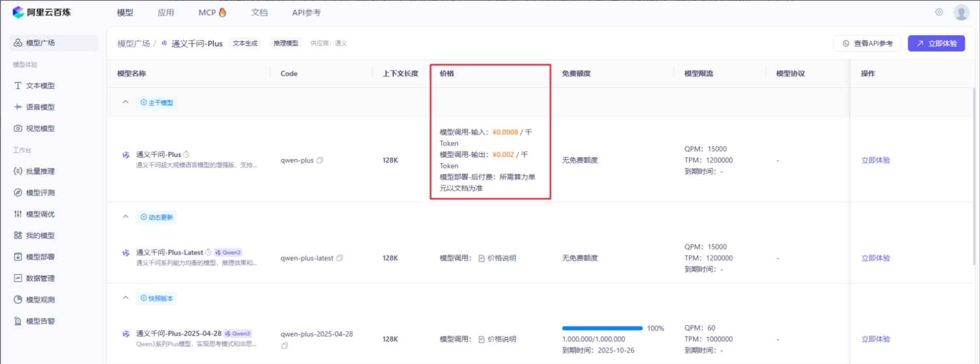
Task: Click the 快照版本 group tag
Action: [157, 299]
